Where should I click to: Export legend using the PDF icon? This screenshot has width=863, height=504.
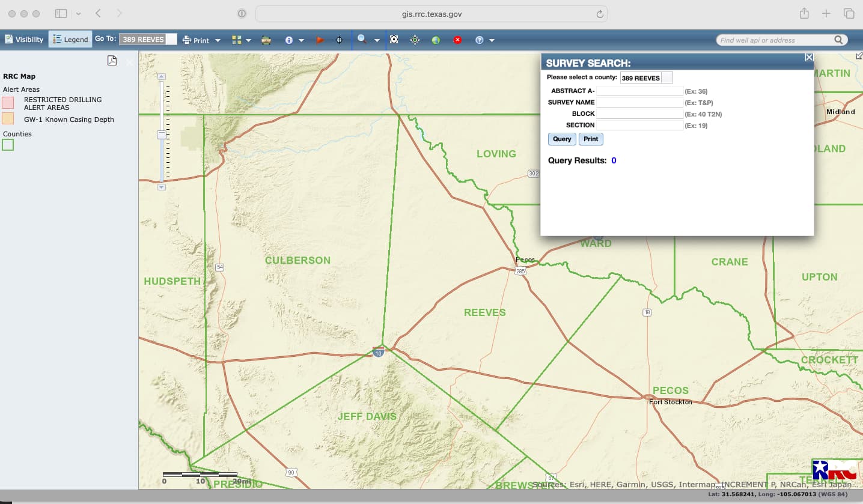112,60
